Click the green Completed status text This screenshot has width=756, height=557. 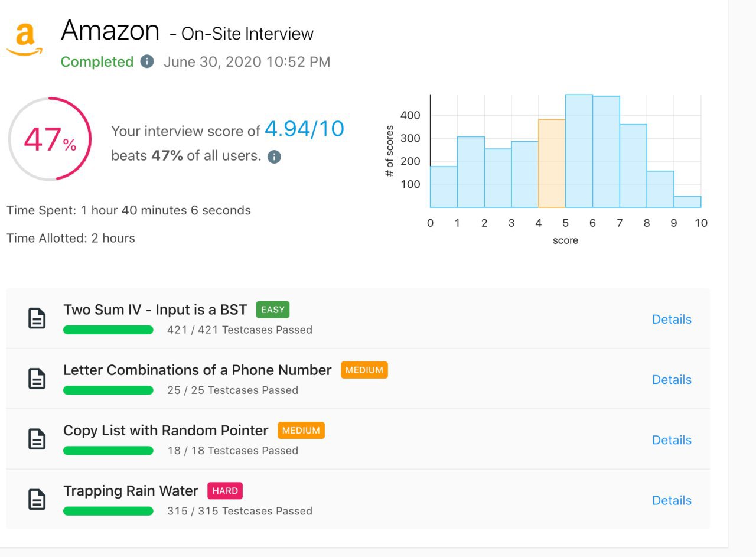pos(97,62)
